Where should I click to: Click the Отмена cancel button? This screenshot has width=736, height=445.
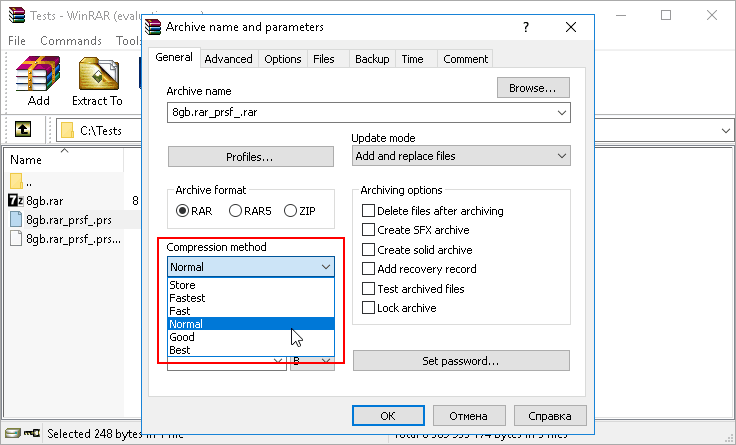click(x=469, y=415)
